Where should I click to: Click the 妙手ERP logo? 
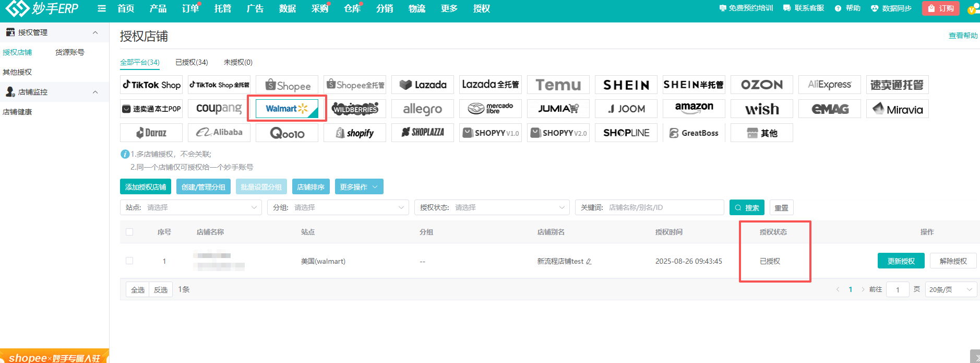(42, 8)
